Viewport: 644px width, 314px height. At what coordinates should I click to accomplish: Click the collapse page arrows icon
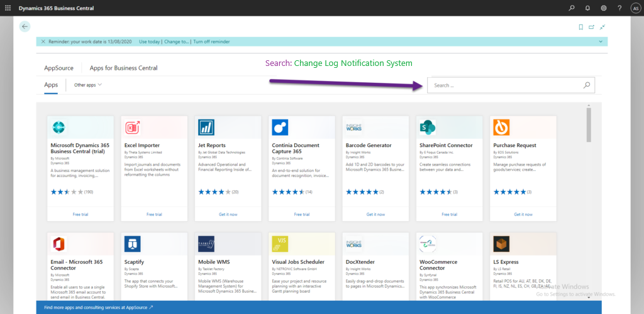(602, 27)
